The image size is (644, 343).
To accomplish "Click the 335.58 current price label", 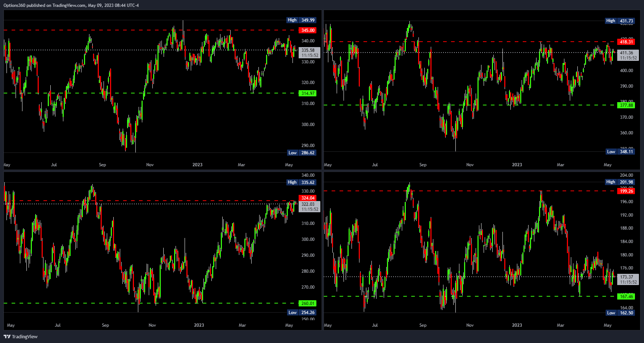I will click(x=310, y=53).
